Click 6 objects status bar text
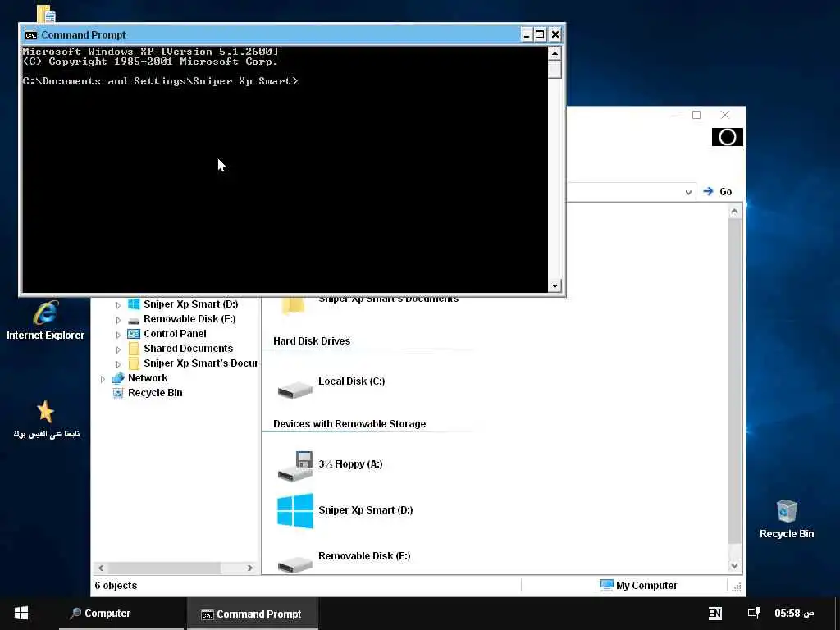 116,586
